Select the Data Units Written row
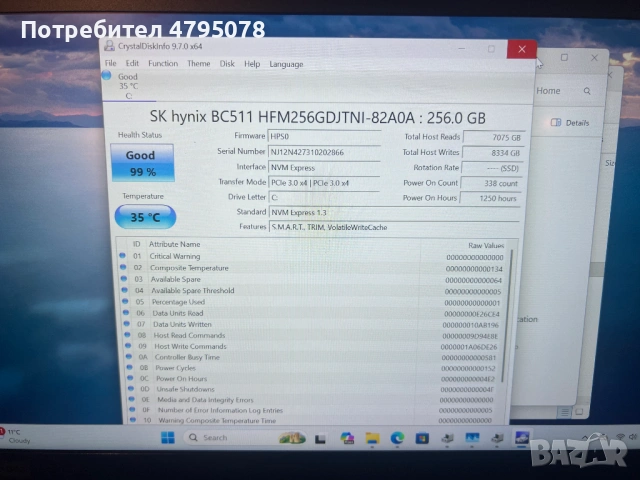The height and width of the screenshot is (480, 640). click(x=312, y=324)
